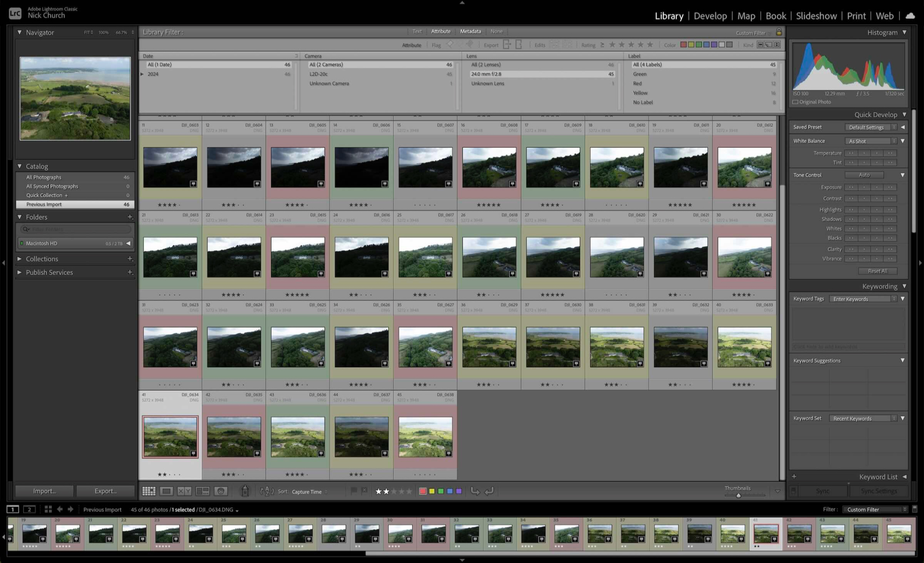Switch to Grid view icon
924x563 pixels.
coord(149,491)
